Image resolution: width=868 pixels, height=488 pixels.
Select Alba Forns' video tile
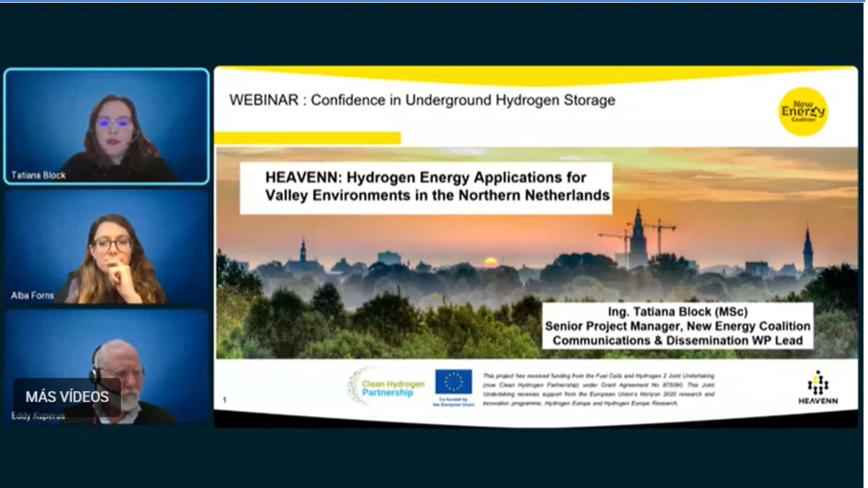click(x=107, y=247)
